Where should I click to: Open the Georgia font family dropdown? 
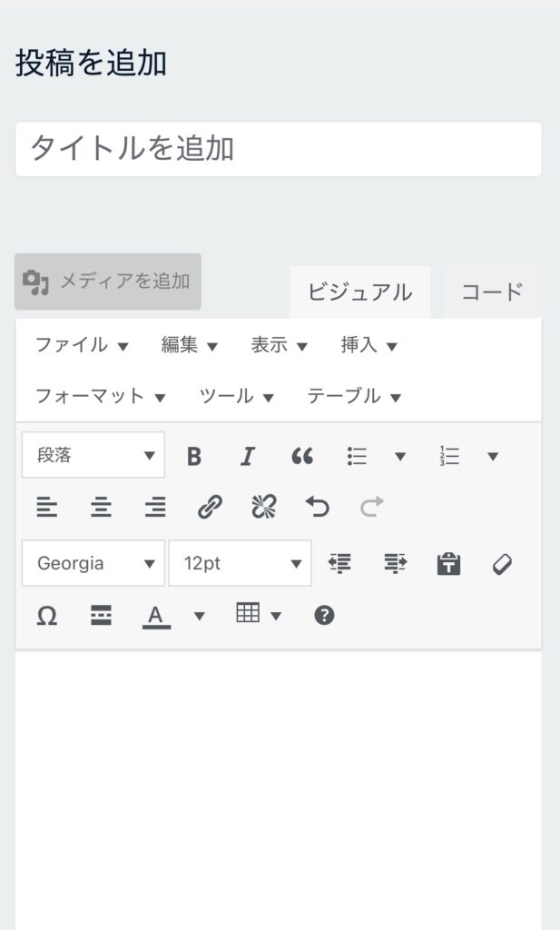93,564
